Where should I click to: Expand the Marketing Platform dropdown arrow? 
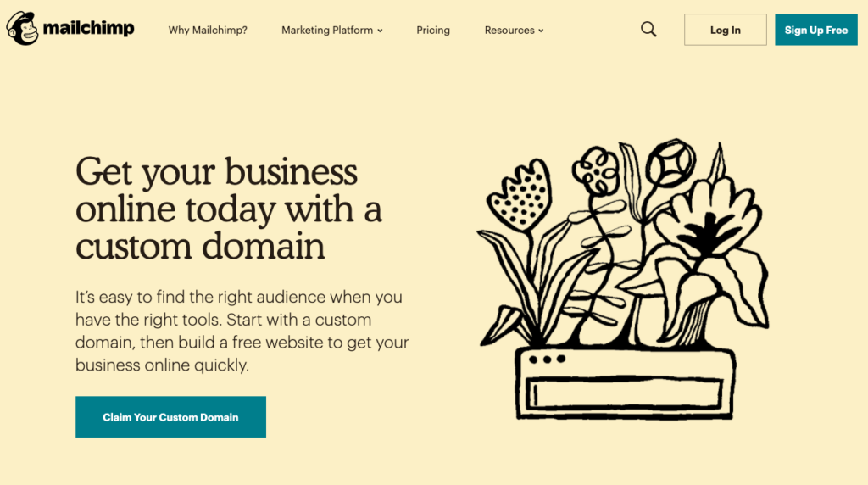pyautogui.click(x=380, y=31)
